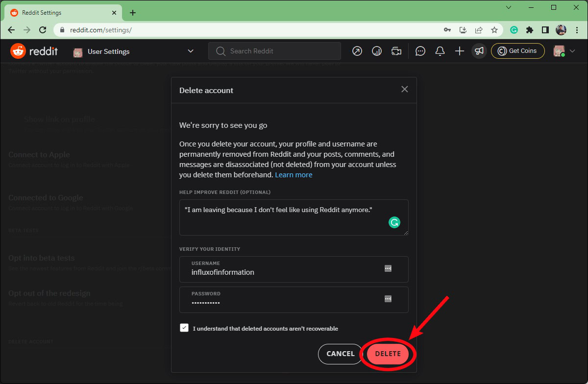Open the Popular arrow icon
588x384 pixels.
pos(357,51)
